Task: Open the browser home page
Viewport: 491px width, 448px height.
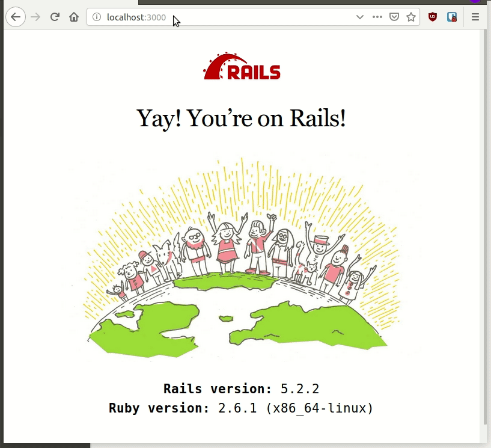Action: click(x=74, y=17)
